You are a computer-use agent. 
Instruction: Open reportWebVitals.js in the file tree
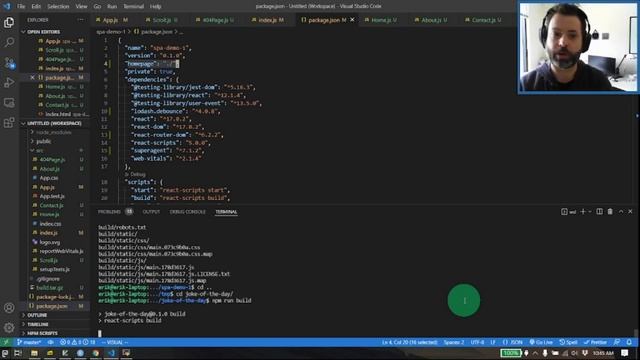(x=61, y=251)
